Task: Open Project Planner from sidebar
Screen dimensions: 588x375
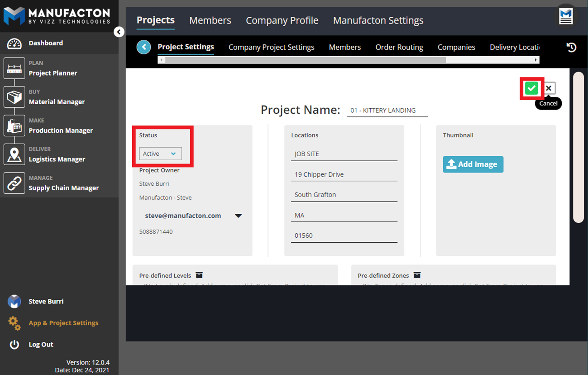Action: coord(53,73)
